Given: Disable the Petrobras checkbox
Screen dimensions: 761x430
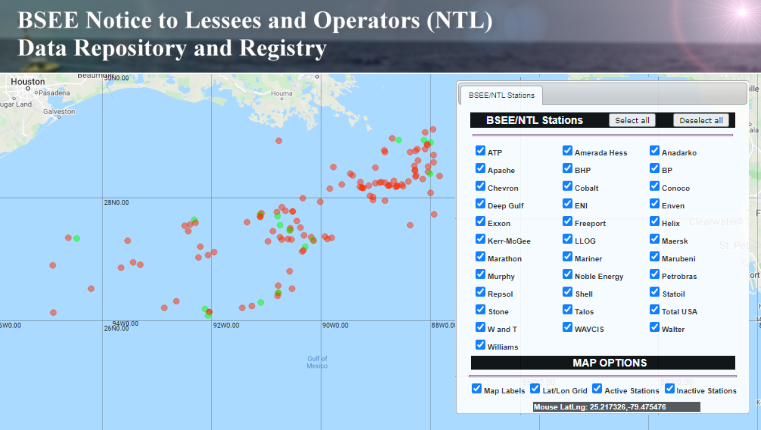Looking at the screenshot, I should pos(655,275).
